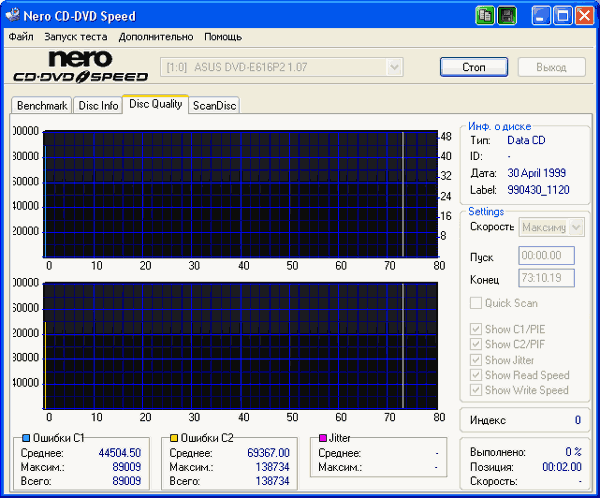The image size is (600, 498).
Task: Click C1 average value 44504.50
Action: [119, 453]
